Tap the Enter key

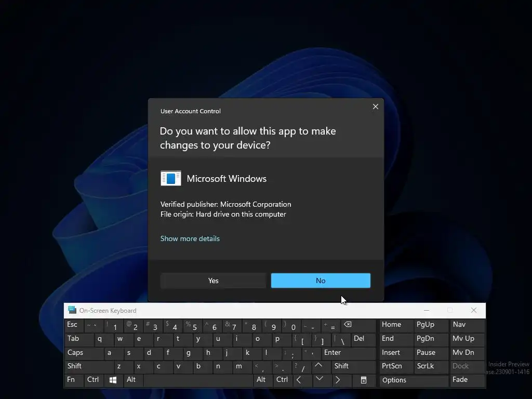(349, 353)
